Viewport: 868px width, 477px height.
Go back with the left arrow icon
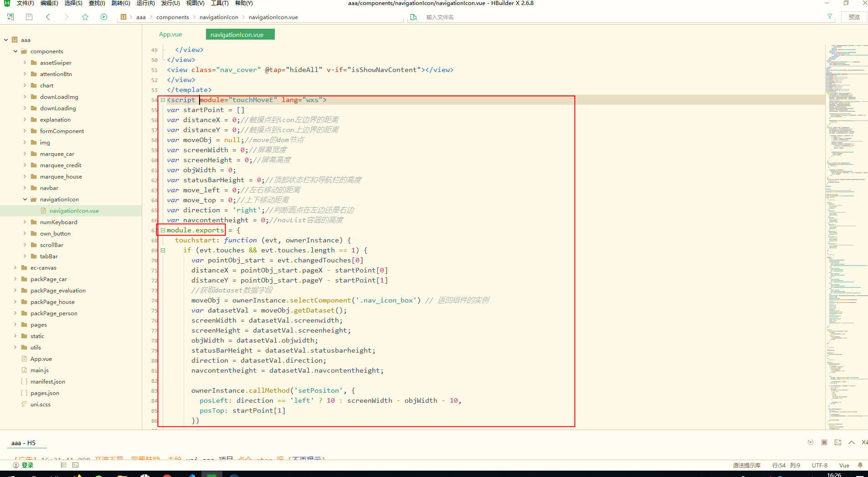(x=48, y=17)
